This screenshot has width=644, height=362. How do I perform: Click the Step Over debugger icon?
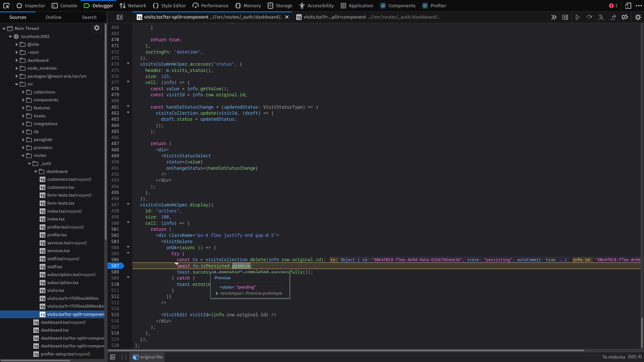(589, 17)
